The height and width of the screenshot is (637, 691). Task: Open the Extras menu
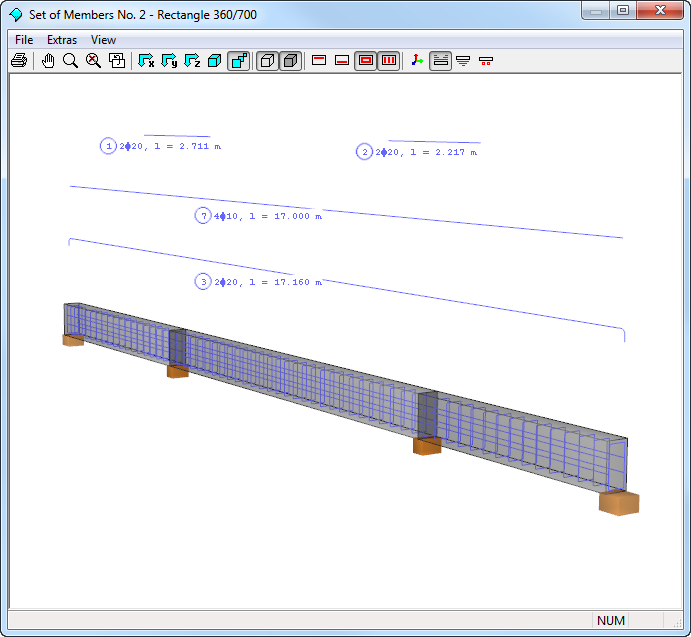62,40
